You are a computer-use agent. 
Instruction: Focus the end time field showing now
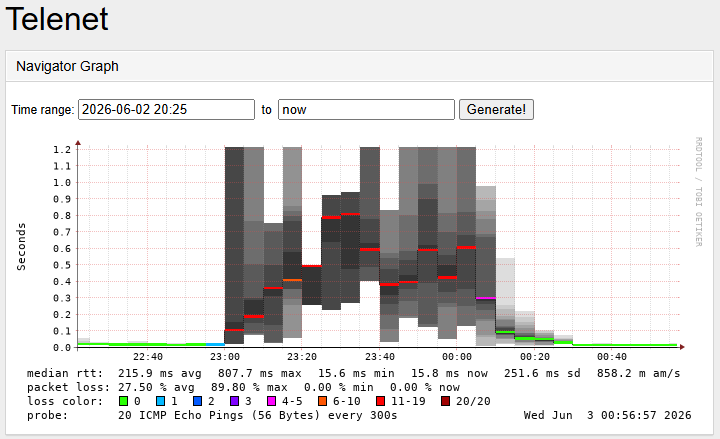[366, 109]
